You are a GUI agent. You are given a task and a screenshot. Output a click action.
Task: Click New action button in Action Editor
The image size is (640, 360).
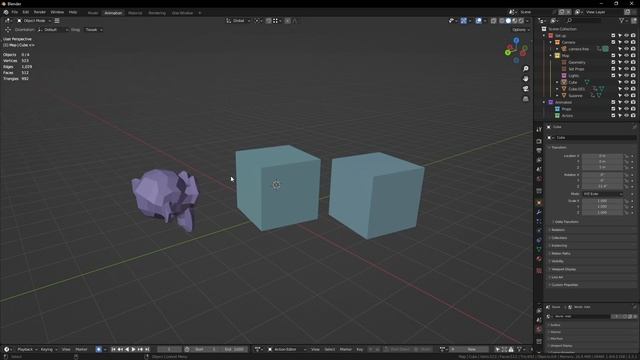point(471,349)
